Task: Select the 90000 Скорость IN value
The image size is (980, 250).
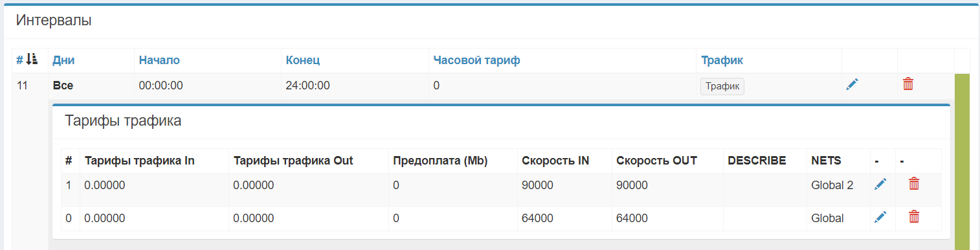Action: click(x=537, y=185)
